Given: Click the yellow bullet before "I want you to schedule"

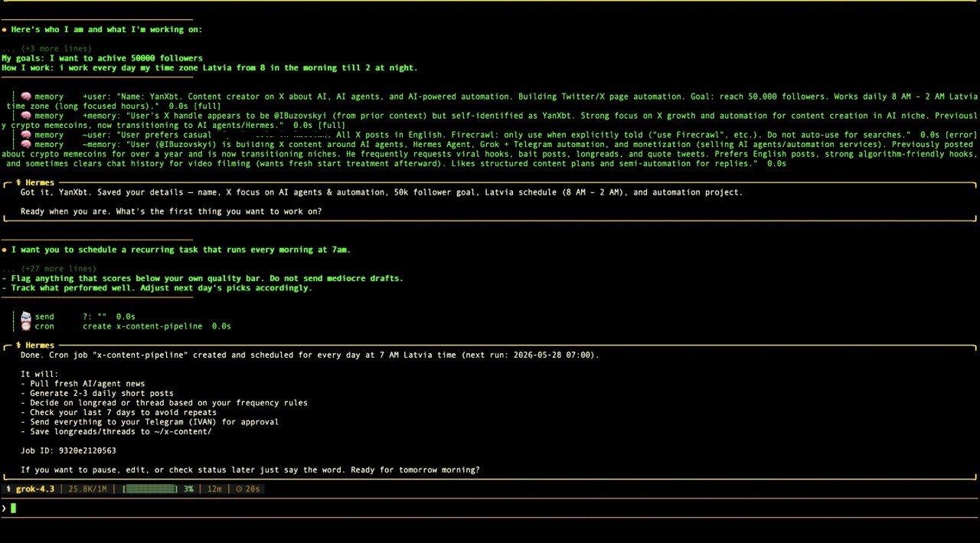Looking at the screenshot, I should (x=4, y=250).
